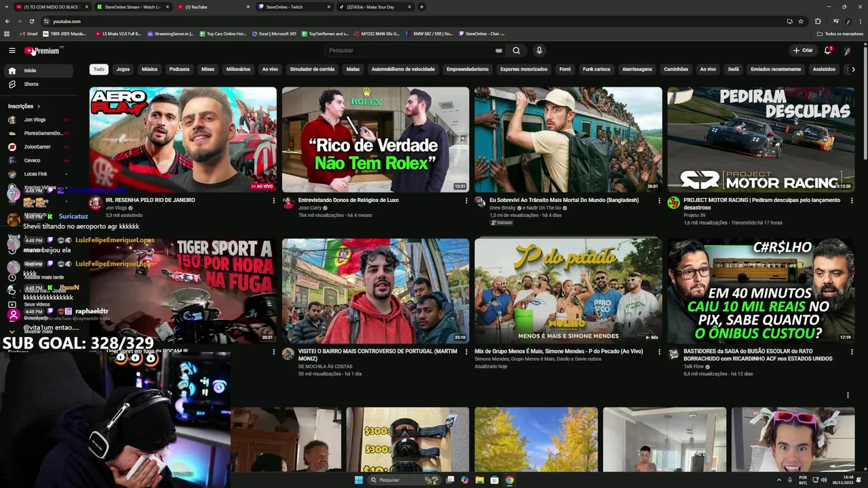Open Jon Vlogs channel in subscriptions
The image size is (868, 488).
click(x=39, y=120)
